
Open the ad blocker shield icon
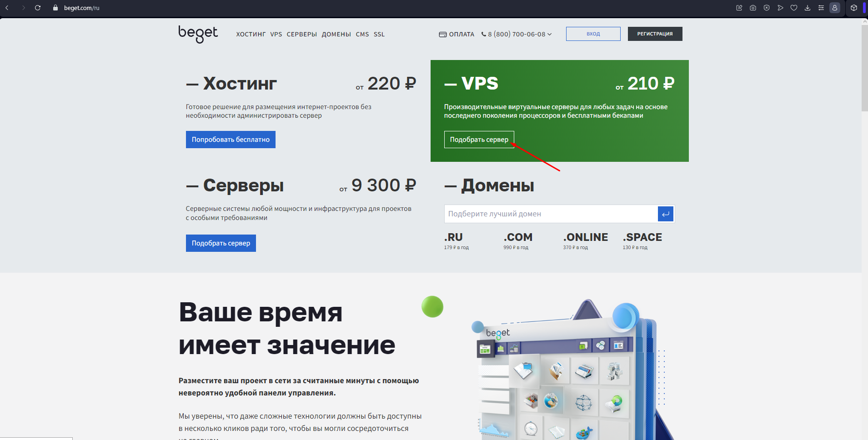pos(767,8)
